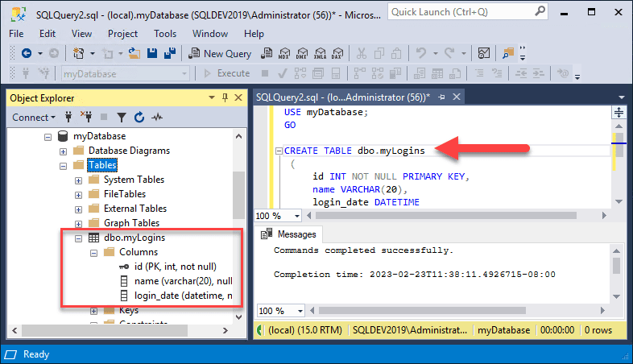Decrease indent of selected lines
Viewport: 633px width, 364px height.
[x=521, y=73]
